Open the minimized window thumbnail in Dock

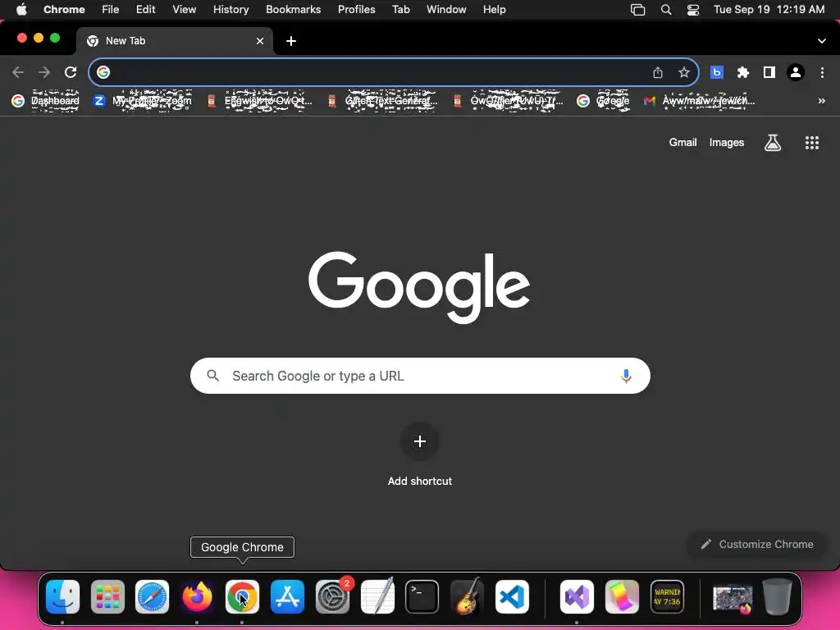pyautogui.click(x=733, y=598)
